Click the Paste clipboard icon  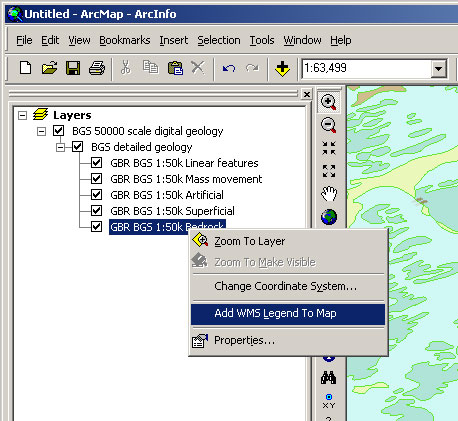click(175, 68)
